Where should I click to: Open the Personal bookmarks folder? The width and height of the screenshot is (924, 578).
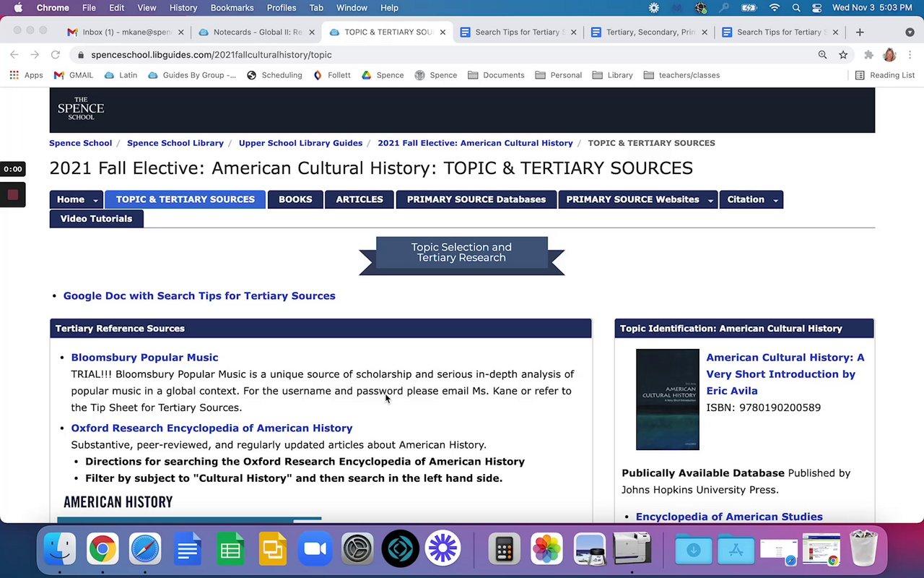[x=558, y=75]
